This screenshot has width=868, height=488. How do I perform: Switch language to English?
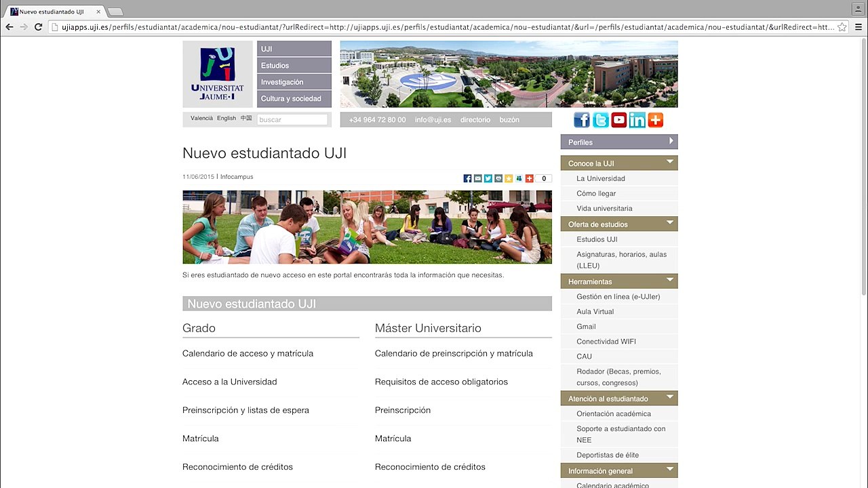pyautogui.click(x=226, y=118)
